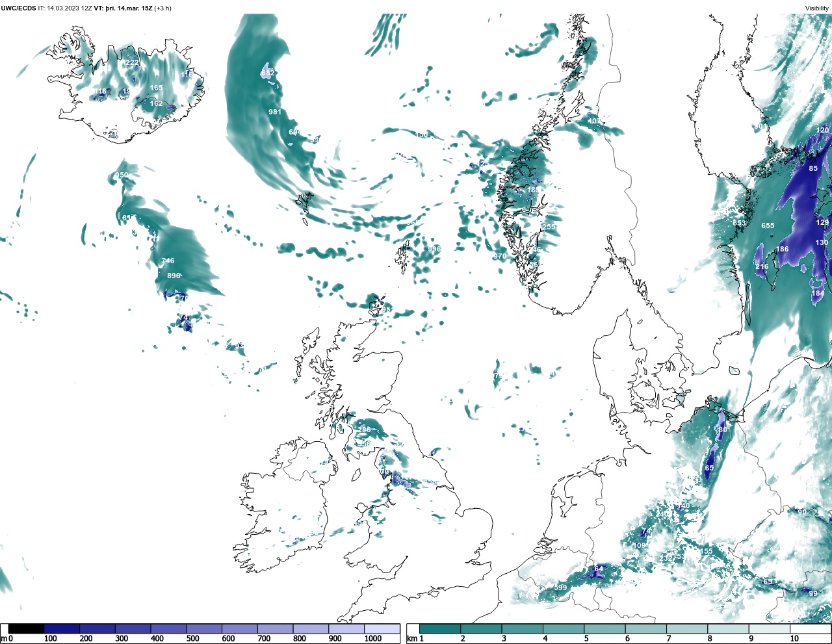This screenshot has height=644, width=832.
Task: Click the '407' visibility value in northern Norway
Action: point(594,121)
